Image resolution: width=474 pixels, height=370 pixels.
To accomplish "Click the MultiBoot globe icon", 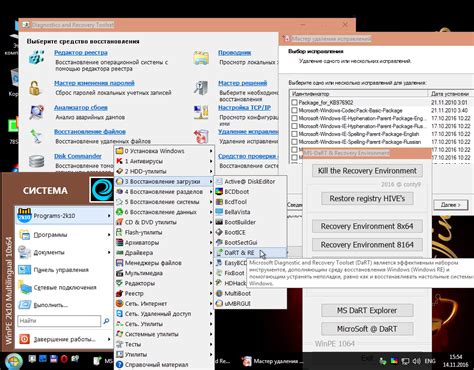I will pyautogui.click(x=219, y=293).
